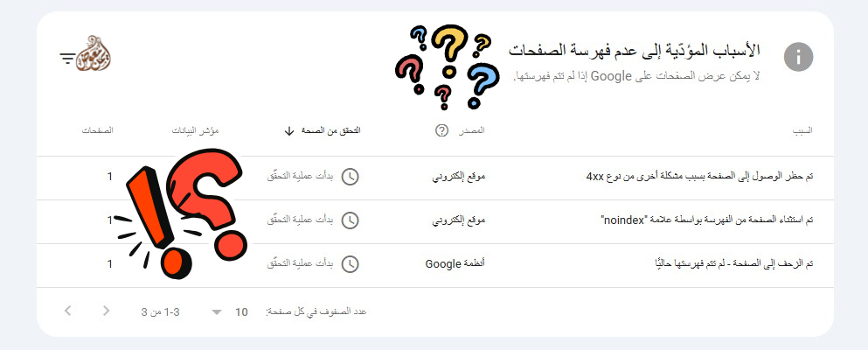
Task: Click the gray info icon beside the title
Action: click(798, 57)
